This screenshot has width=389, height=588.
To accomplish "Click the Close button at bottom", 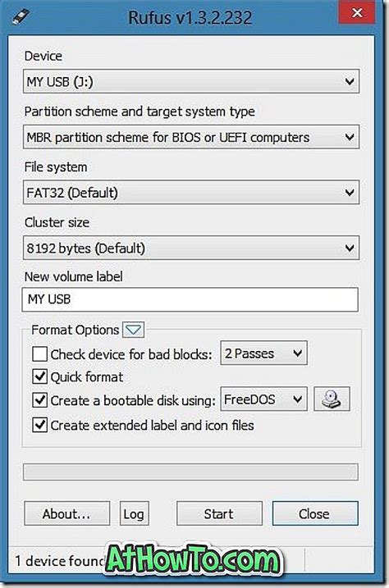I will coord(315,513).
